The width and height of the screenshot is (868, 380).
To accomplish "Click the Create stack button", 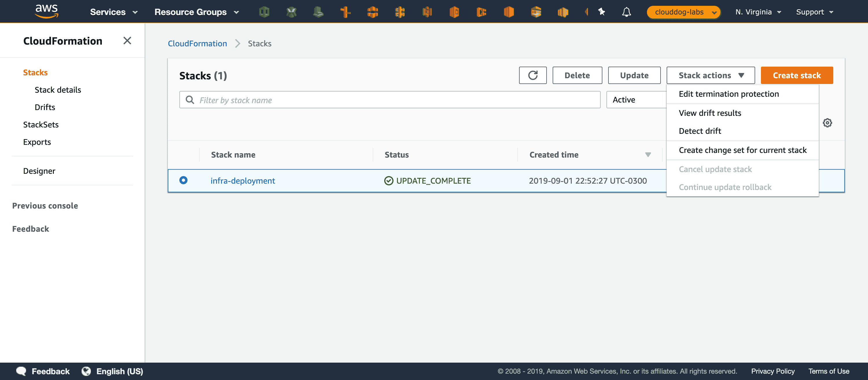I will coord(797,75).
